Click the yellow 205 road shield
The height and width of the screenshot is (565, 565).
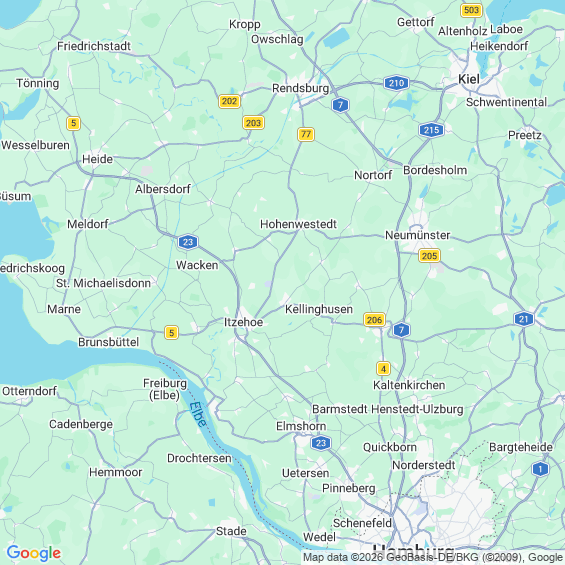[x=430, y=256]
